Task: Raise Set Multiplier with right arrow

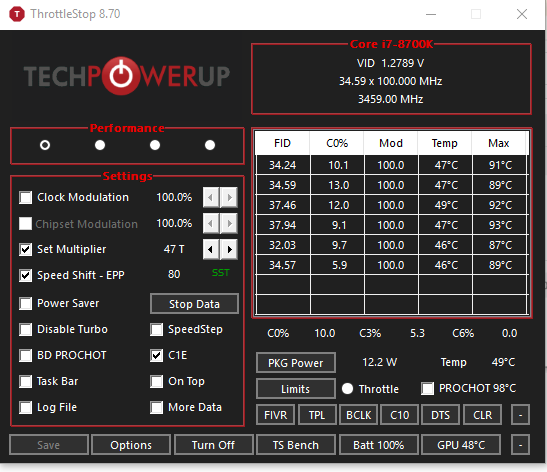Action: click(x=229, y=249)
